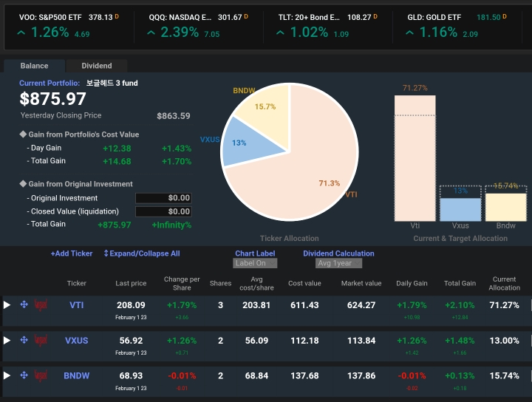Click BNDW current allocation 15.74%
The width and height of the screenshot is (532, 402).
[505, 375]
